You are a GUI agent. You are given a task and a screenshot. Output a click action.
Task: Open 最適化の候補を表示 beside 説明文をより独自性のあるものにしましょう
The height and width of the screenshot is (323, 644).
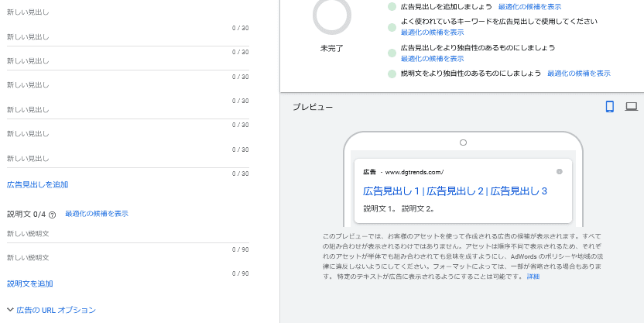tap(578, 74)
